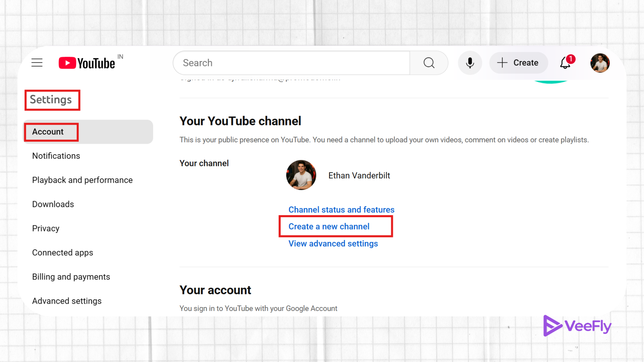Click Channel status and features

(341, 209)
